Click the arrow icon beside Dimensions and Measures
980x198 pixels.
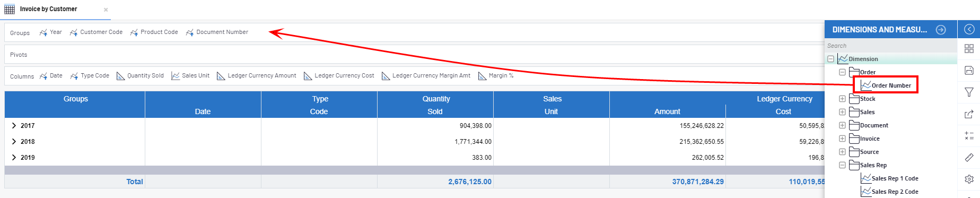click(x=941, y=30)
